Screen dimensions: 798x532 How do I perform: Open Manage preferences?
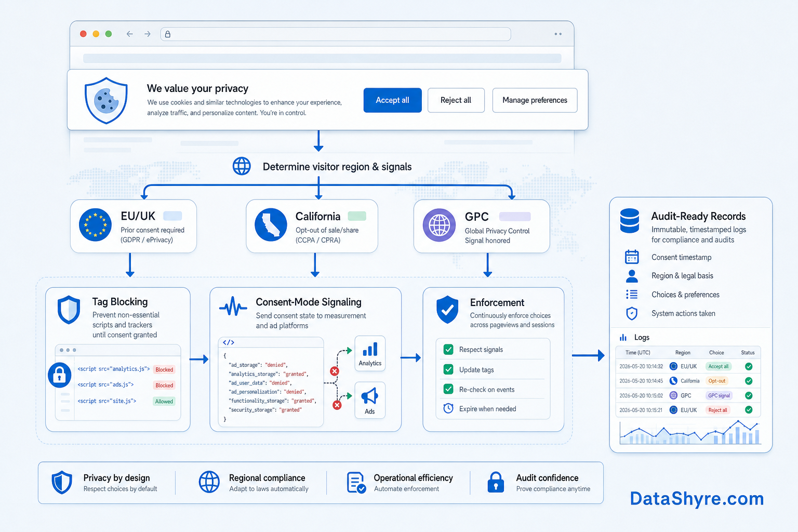[535, 100]
